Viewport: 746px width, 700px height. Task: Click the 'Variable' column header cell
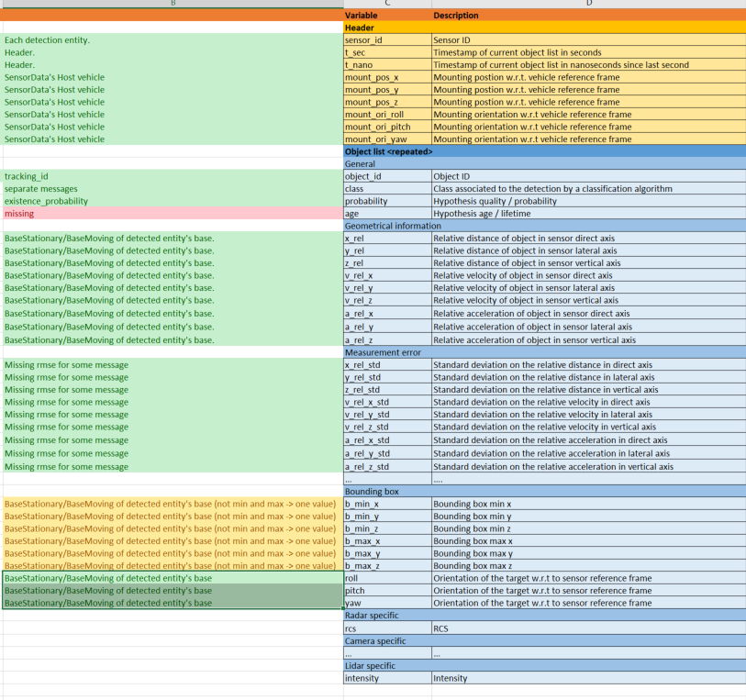[x=387, y=16]
